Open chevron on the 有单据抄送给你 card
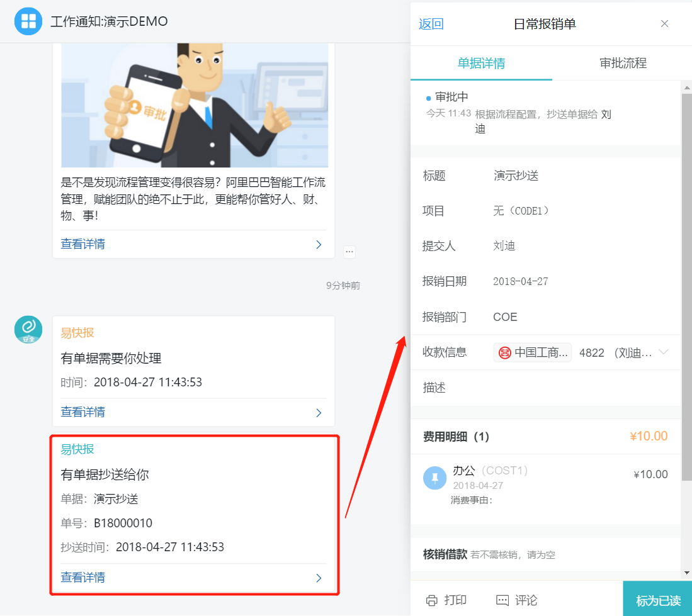The height and width of the screenshot is (616, 692). 319,578
